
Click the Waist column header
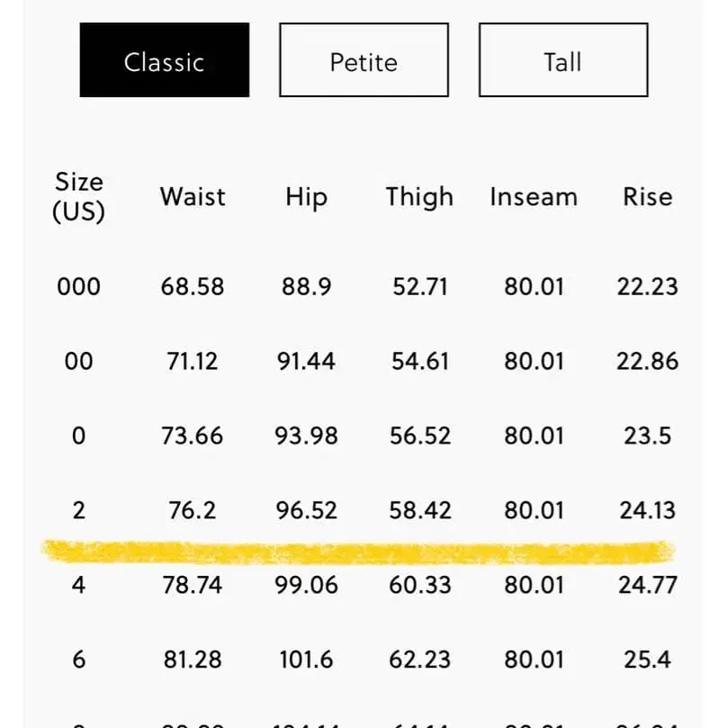click(193, 196)
